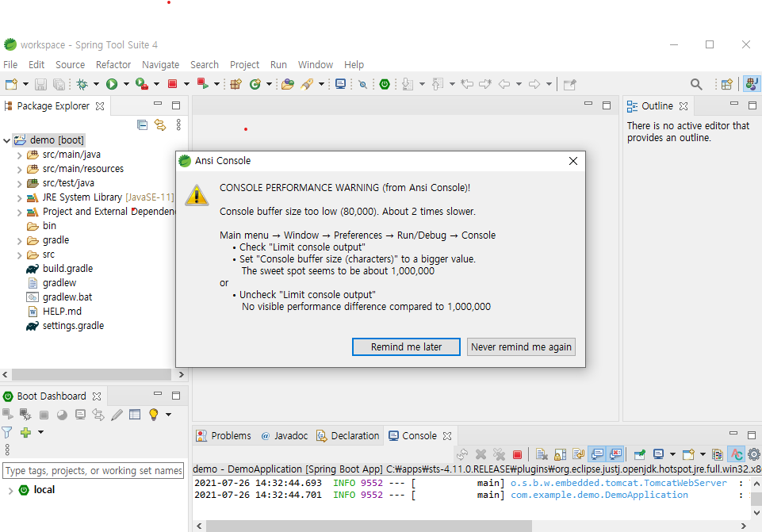Open the Window menu
Image resolution: width=762 pixels, height=532 pixels.
316,65
